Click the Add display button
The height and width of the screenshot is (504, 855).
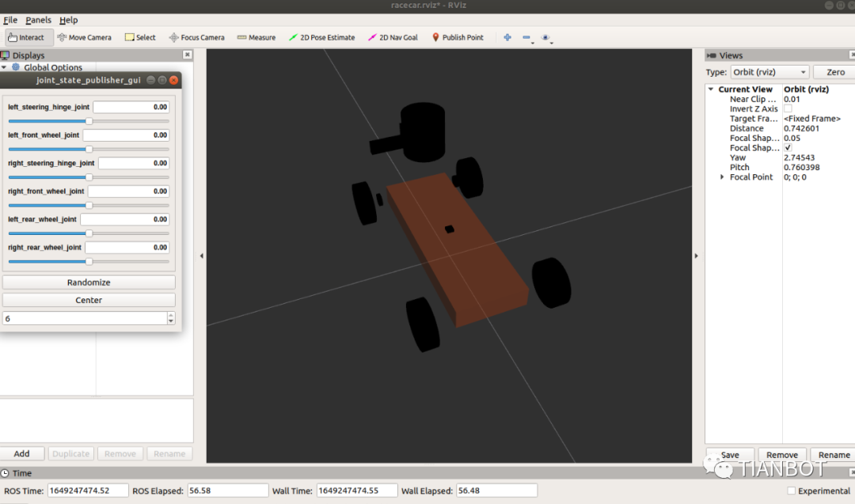click(22, 453)
